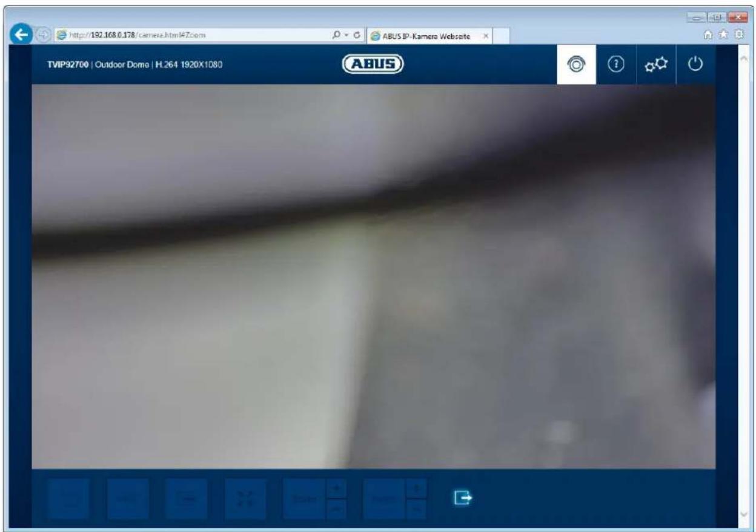Click the live camera video image
The width and height of the screenshot is (756, 532).
373,277
